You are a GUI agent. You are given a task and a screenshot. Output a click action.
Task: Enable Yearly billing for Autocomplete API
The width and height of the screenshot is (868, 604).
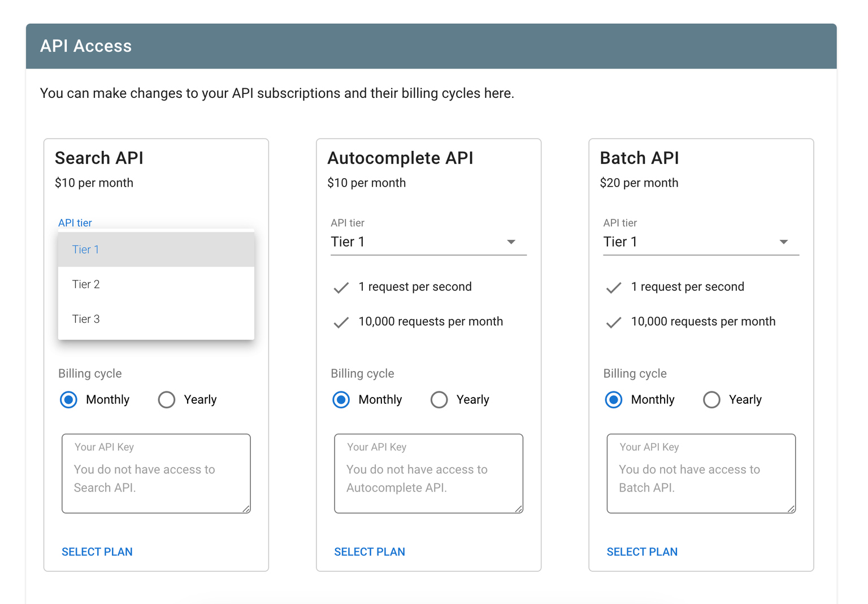tap(439, 400)
